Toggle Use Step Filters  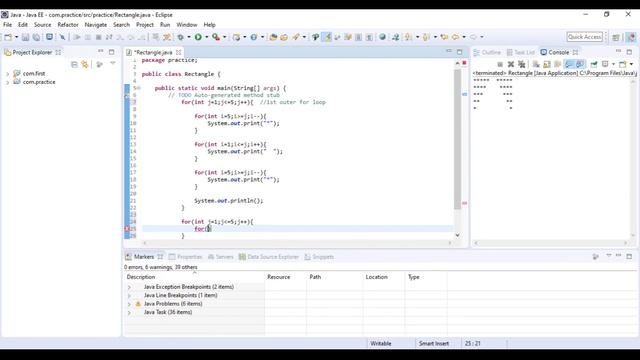coord(167,37)
